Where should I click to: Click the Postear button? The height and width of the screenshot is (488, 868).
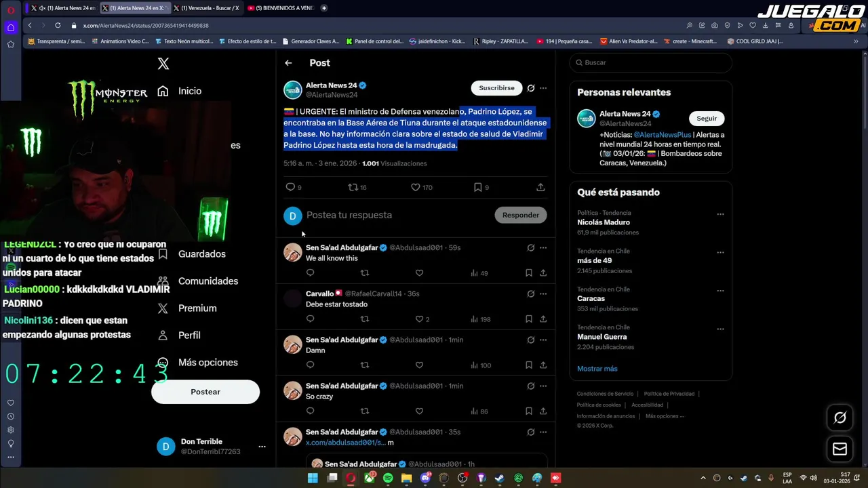tap(205, 392)
